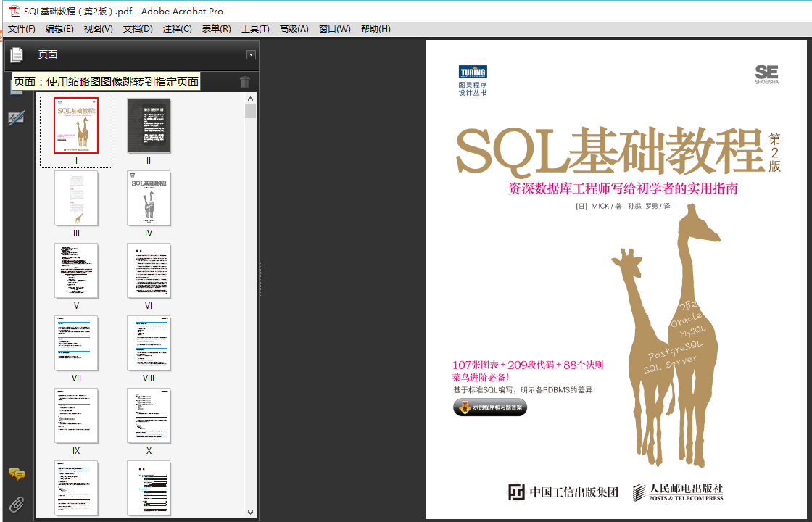The width and height of the screenshot is (812, 522).
Task: Select page IV thumbnail
Action: pos(149,199)
